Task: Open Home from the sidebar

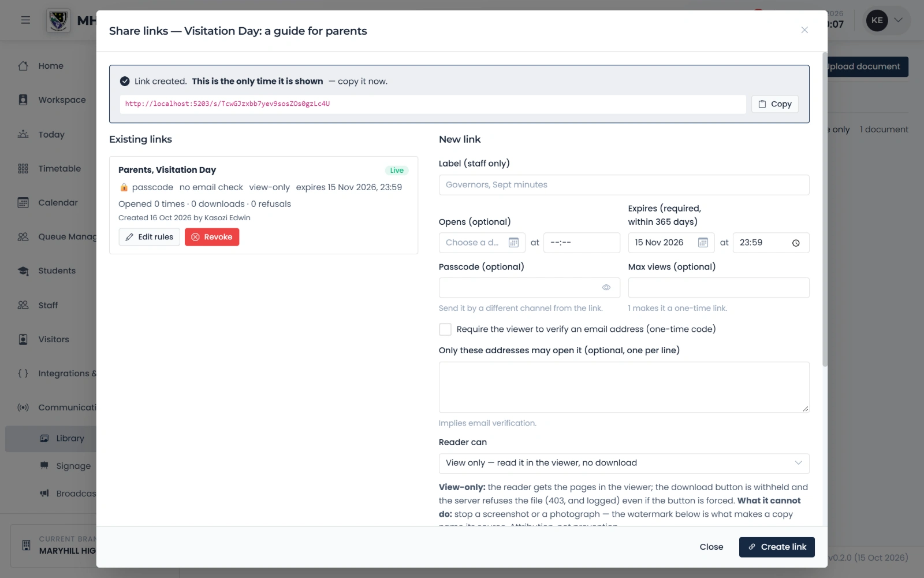Action: 51,66
